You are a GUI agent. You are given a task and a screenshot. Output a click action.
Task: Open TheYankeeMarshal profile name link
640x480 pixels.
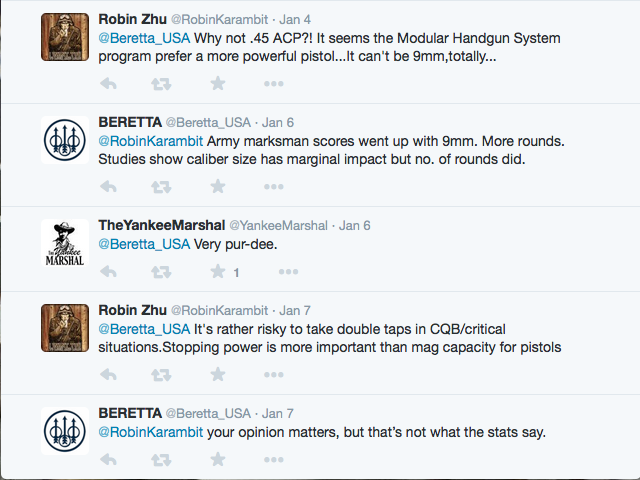tap(162, 225)
